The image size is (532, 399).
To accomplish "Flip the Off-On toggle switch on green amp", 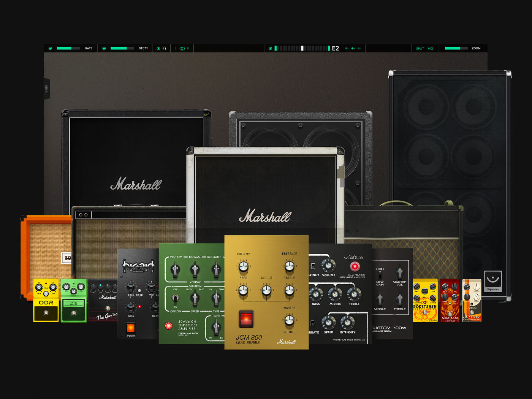I will [x=175, y=298].
